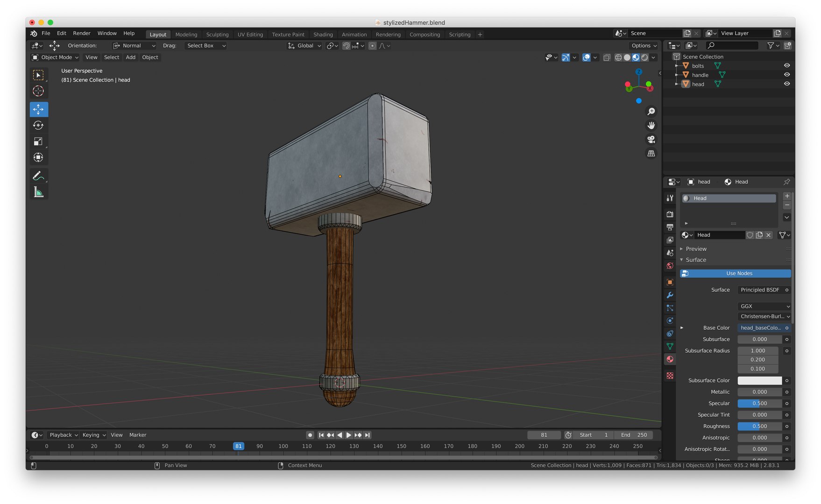Screen dimensions: 821x504
Task: Expand the bolts tree item
Action: (x=676, y=66)
